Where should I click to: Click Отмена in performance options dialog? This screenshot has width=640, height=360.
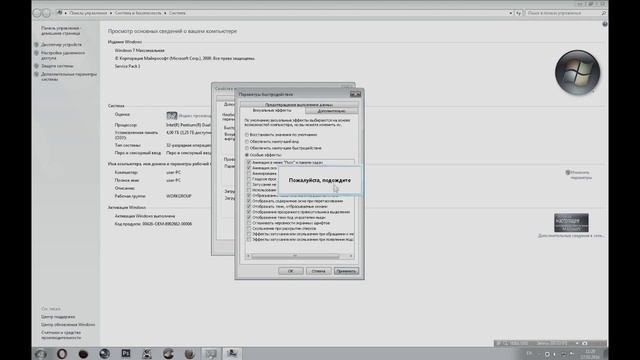pos(318,271)
